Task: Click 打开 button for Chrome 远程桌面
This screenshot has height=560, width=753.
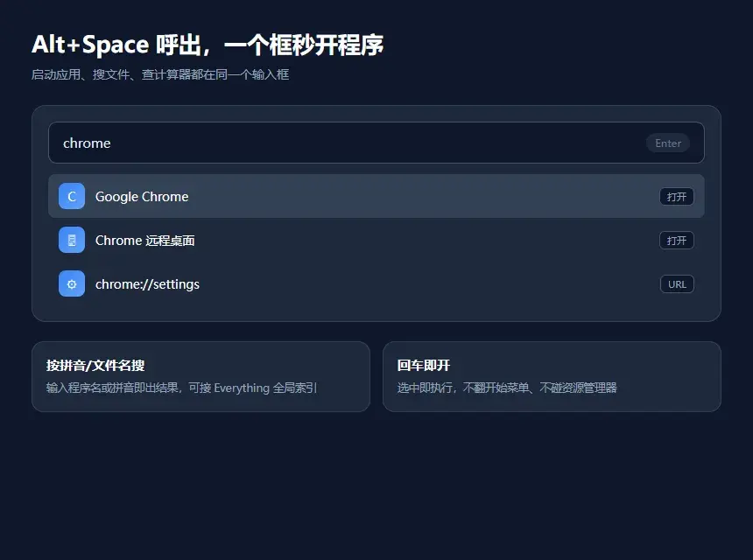Action: coord(677,241)
